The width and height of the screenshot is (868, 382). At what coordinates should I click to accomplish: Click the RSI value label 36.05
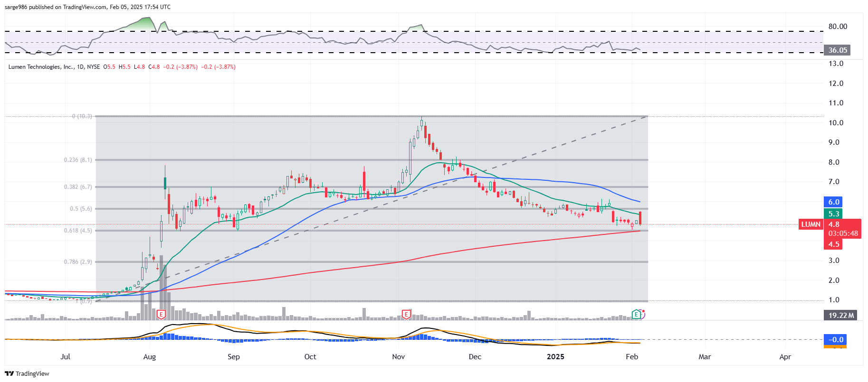tap(837, 50)
